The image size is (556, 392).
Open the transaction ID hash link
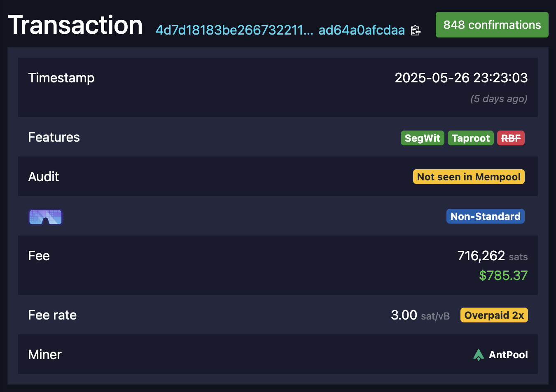click(280, 30)
